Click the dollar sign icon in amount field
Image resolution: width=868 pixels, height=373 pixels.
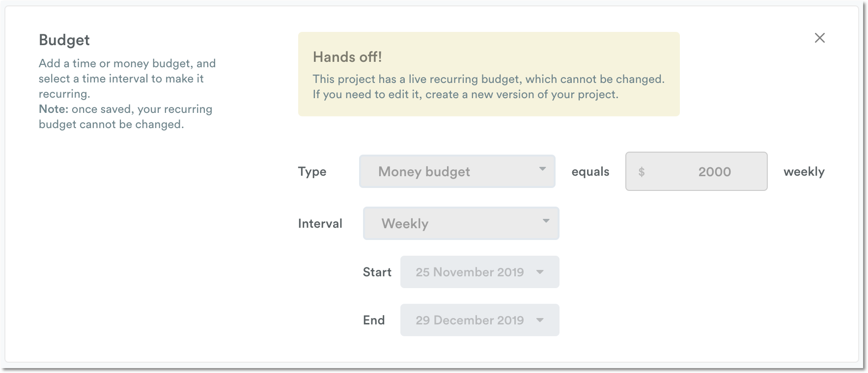pos(642,172)
